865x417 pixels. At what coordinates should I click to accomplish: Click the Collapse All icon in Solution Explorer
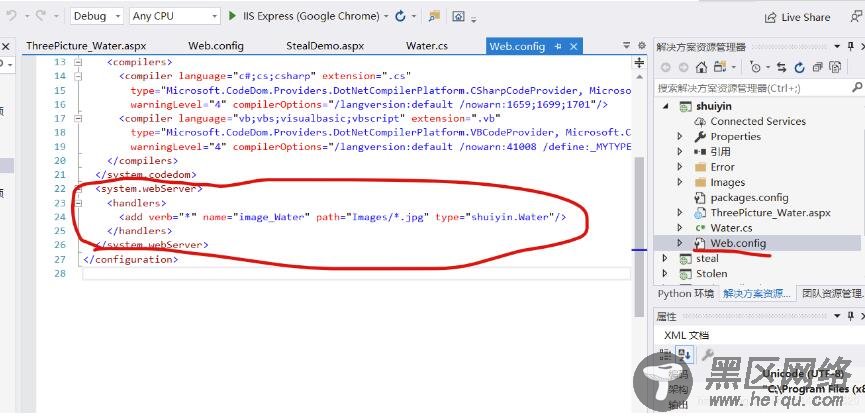[x=818, y=67]
